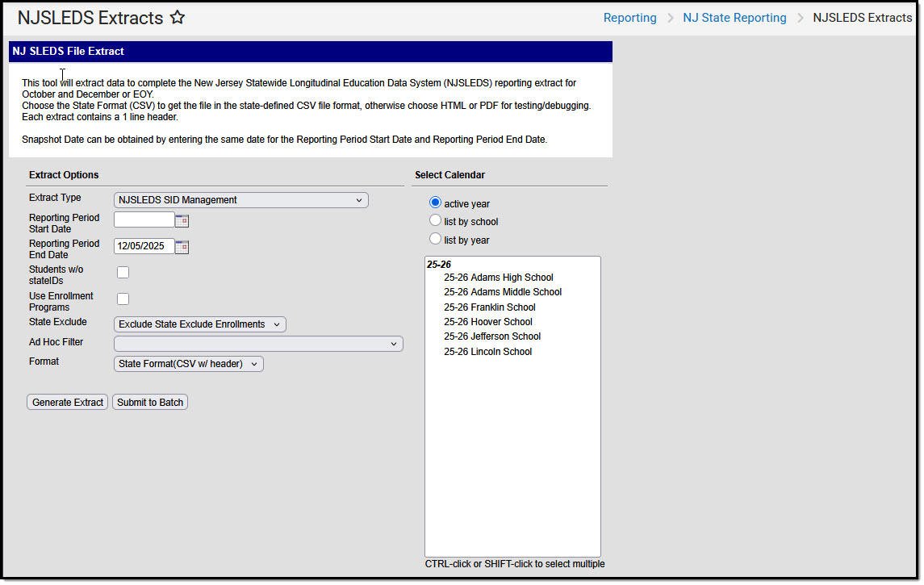Viewport: 924px width, 585px height.
Task: Click the Submit to Batch button
Action: click(x=149, y=402)
